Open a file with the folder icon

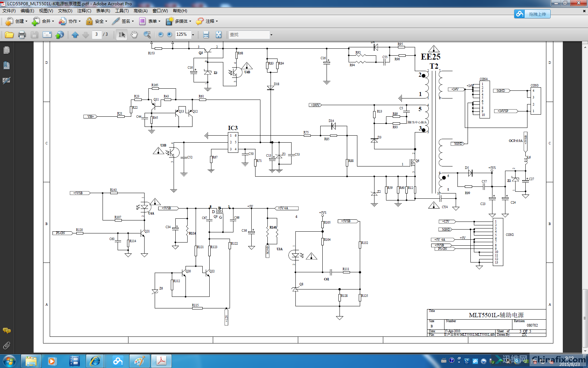(9, 35)
